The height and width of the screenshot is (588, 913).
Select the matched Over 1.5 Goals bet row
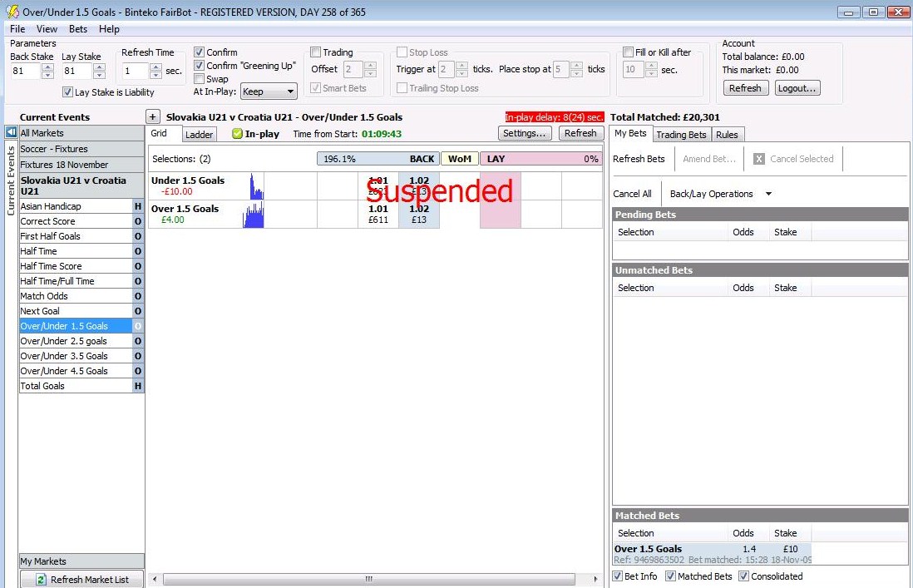pos(712,554)
